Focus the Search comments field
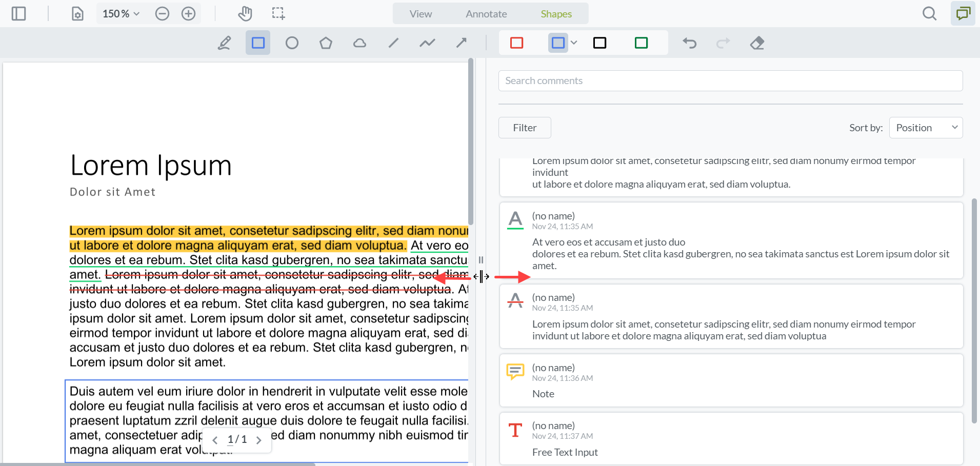 coord(730,80)
